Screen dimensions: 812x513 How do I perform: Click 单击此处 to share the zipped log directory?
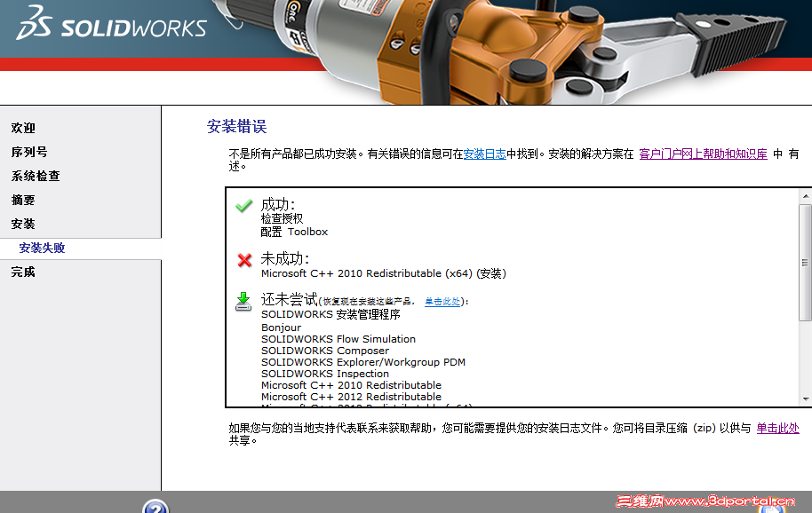click(778, 427)
